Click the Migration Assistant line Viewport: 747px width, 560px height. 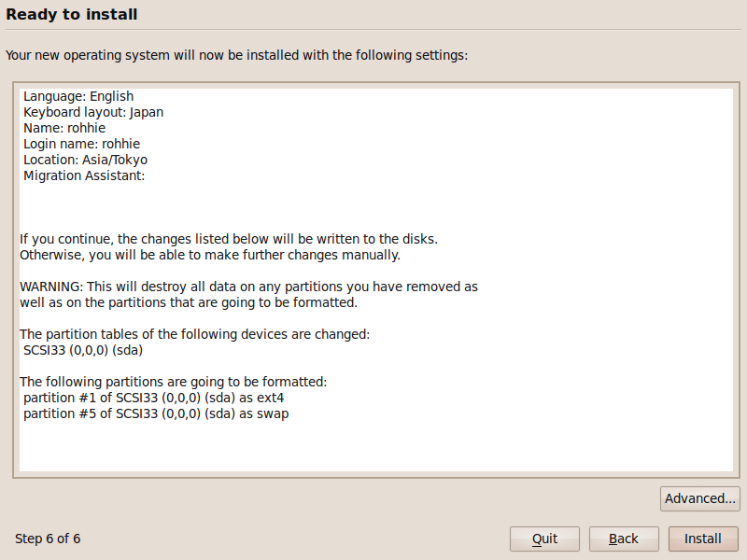click(84, 175)
